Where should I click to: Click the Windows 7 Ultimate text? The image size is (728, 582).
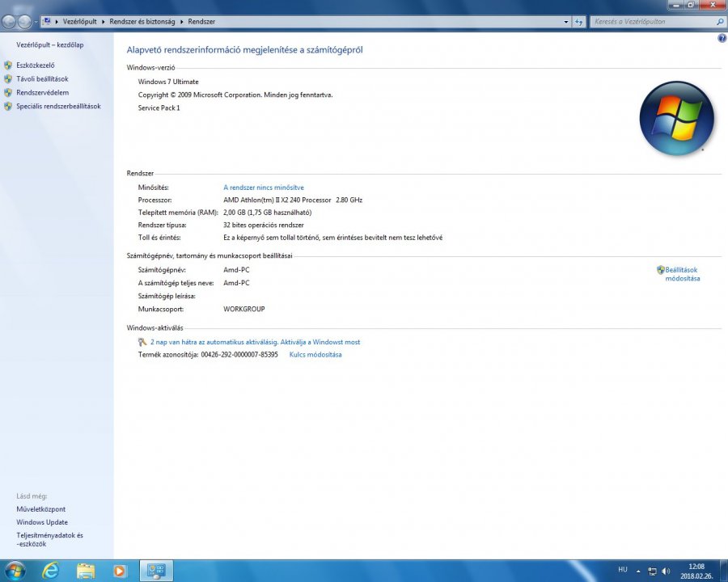[x=168, y=82]
